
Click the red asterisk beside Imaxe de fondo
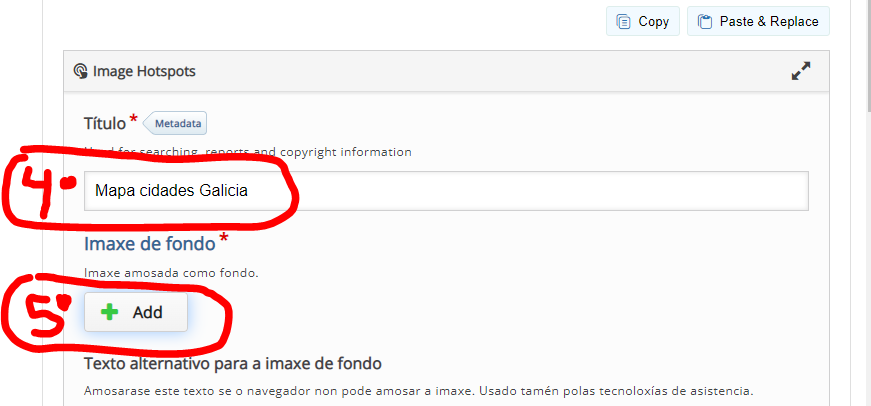point(223,238)
